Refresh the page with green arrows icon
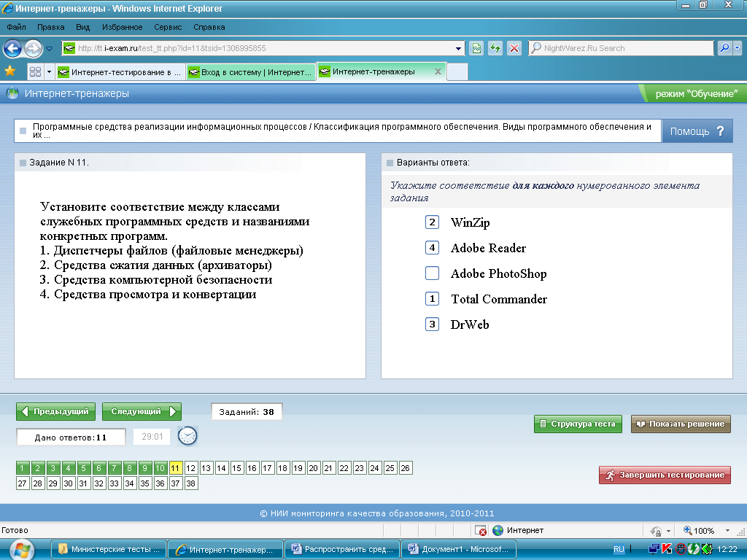The width and height of the screenshot is (747, 560). (x=495, y=48)
